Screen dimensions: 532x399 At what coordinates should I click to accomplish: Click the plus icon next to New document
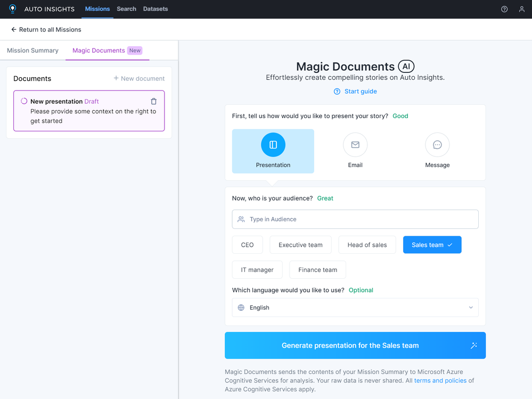[x=116, y=78]
